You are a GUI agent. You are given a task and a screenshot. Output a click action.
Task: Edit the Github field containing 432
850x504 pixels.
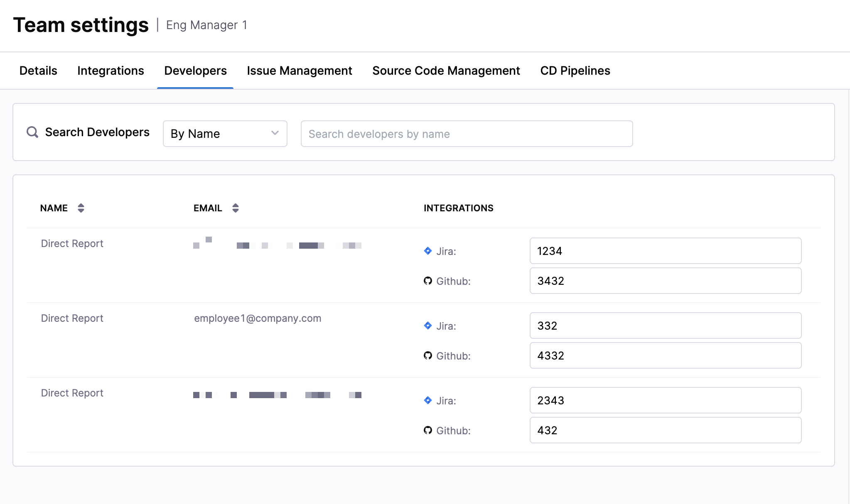[x=665, y=430]
